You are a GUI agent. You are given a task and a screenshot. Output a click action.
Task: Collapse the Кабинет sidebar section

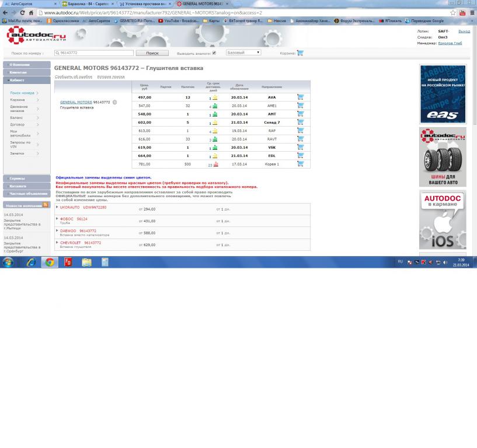tap(27, 80)
